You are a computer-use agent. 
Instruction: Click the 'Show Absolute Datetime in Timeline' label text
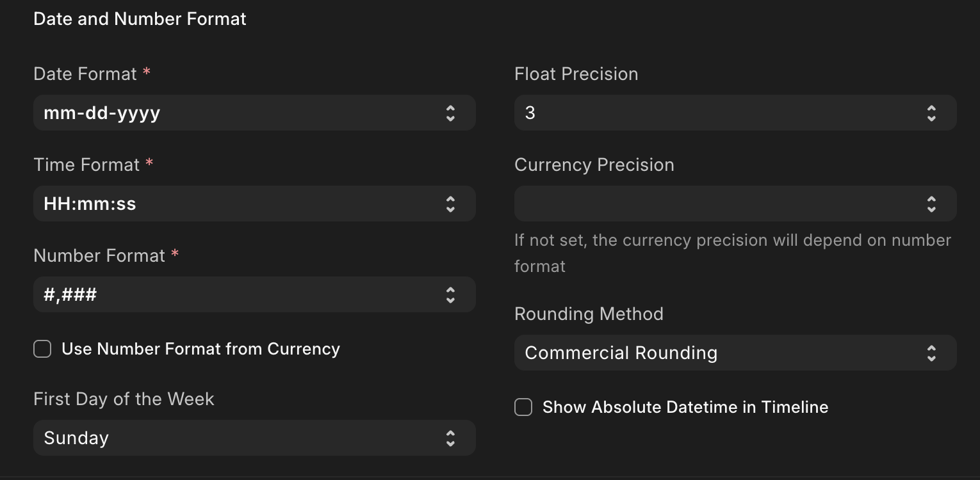click(685, 408)
